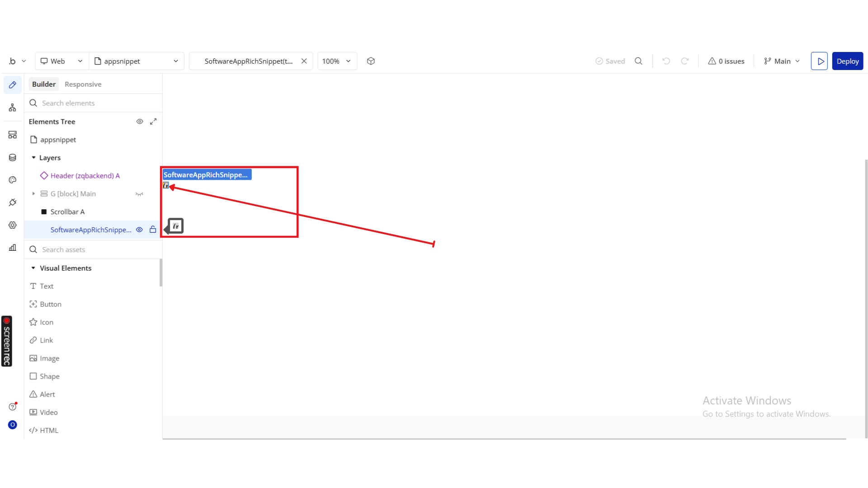Click the 3D cube icon in toolbar
868x488 pixels.
371,61
